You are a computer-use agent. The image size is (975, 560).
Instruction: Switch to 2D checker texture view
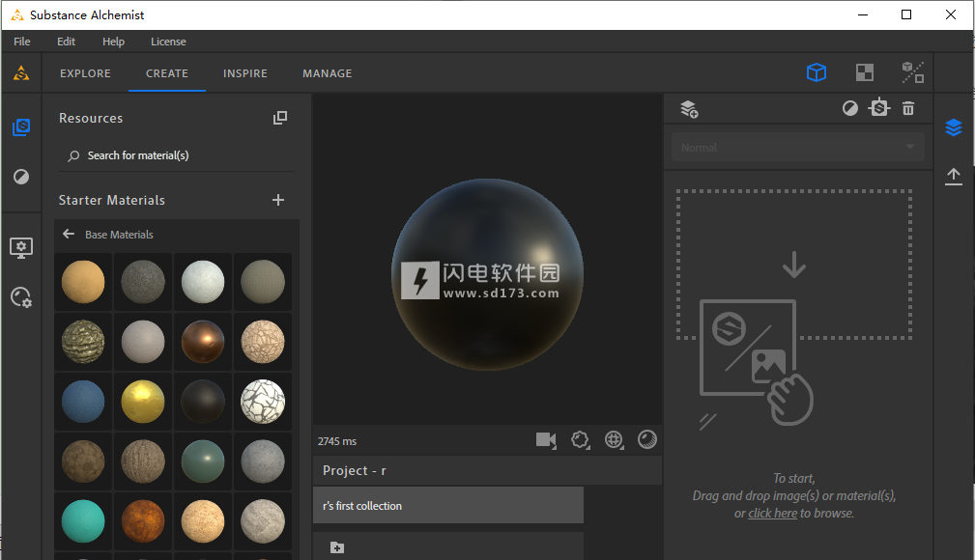point(864,72)
